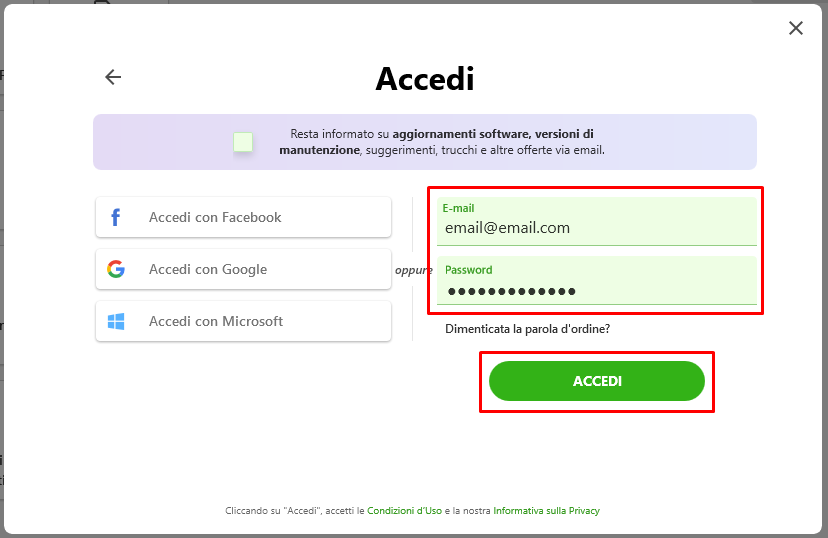
Task: Click the green E-mail field label
Action: tap(458, 208)
